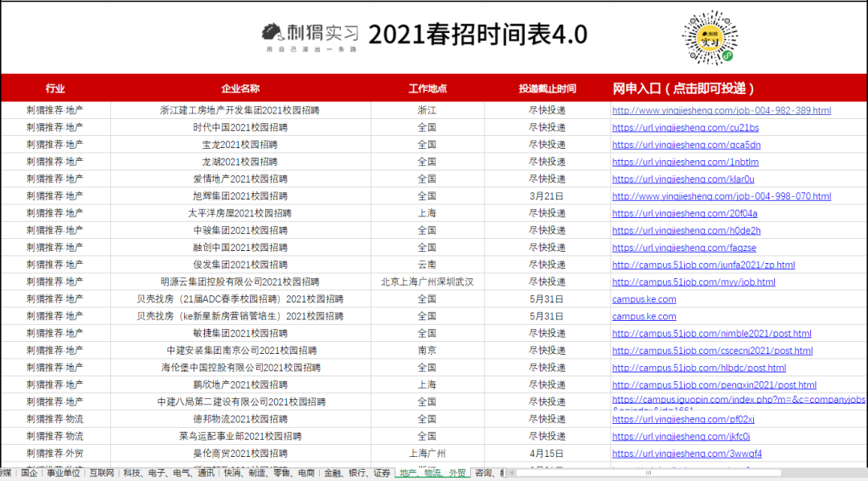The height and width of the screenshot is (481, 868).
Task: Select cell 浙江建工房地产开发集团2021校园招聘
Action: pos(240,110)
